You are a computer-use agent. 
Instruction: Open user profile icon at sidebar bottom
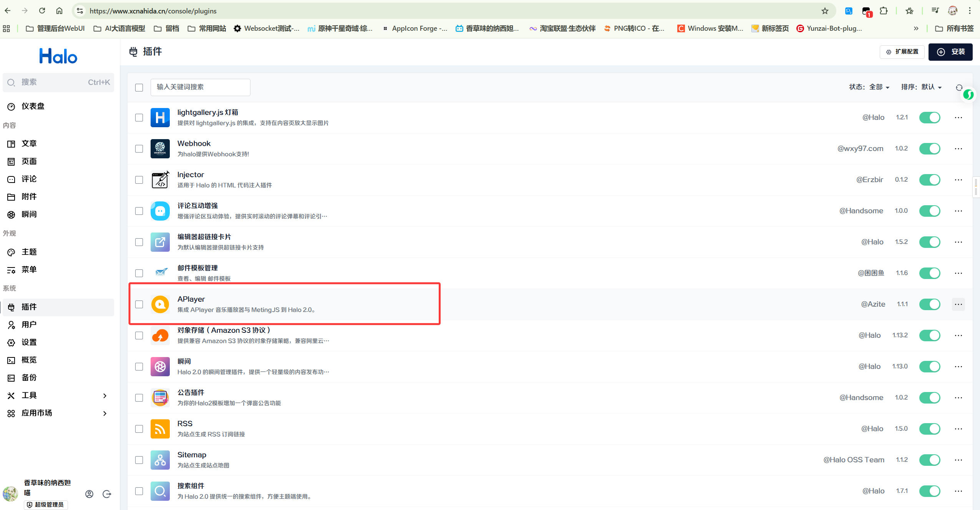point(89,494)
